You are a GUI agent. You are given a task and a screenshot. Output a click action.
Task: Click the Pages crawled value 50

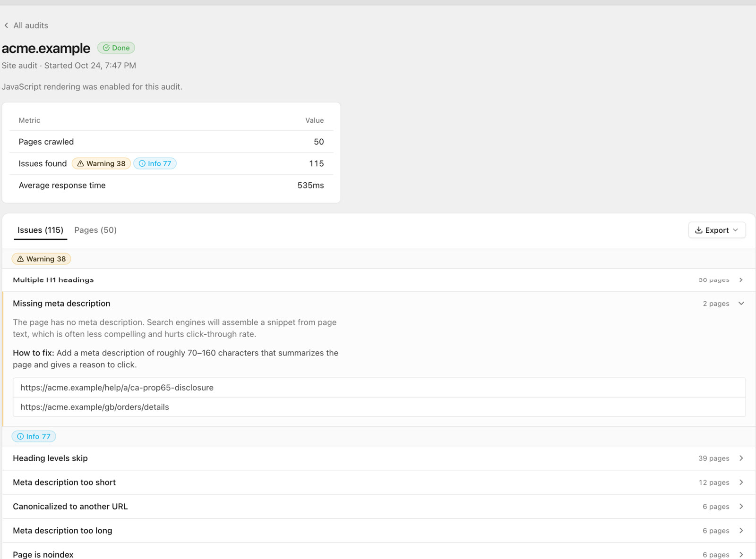coord(319,142)
